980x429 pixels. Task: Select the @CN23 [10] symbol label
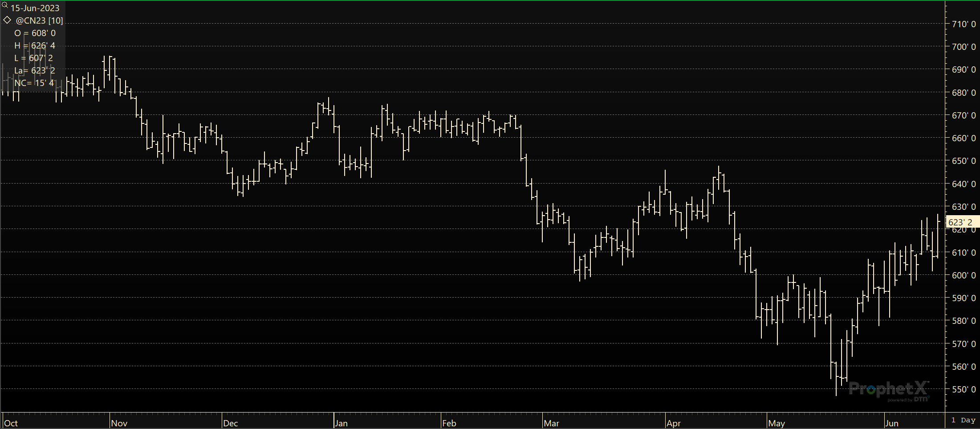tap(39, 20)
